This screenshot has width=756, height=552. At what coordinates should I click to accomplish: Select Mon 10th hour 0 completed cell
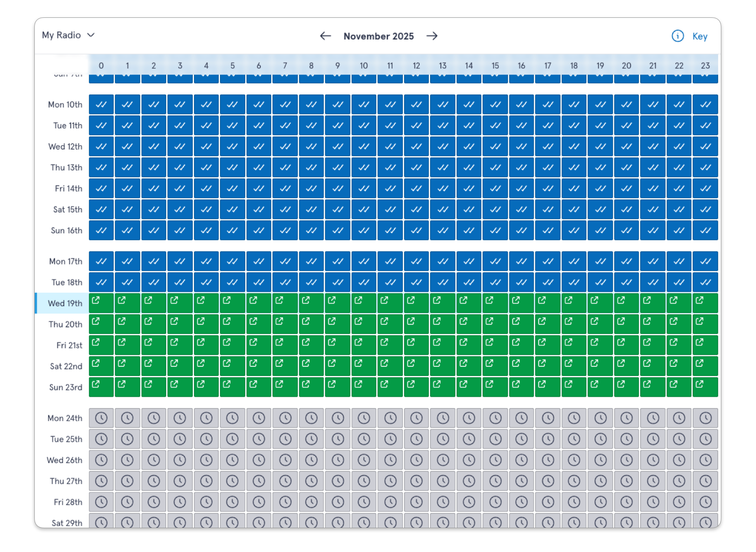pyautogui.click(x=101, y=105)
